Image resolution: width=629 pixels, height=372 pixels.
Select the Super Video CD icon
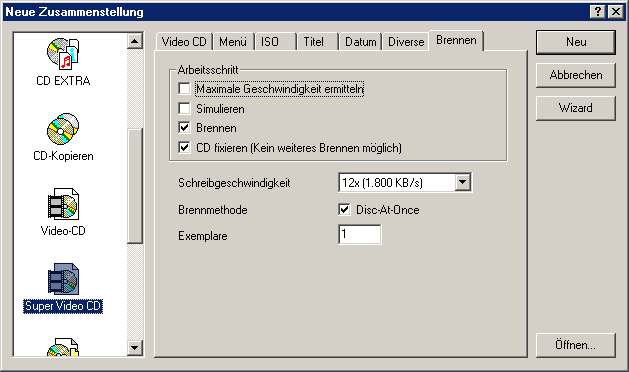[x=63, y=279]
